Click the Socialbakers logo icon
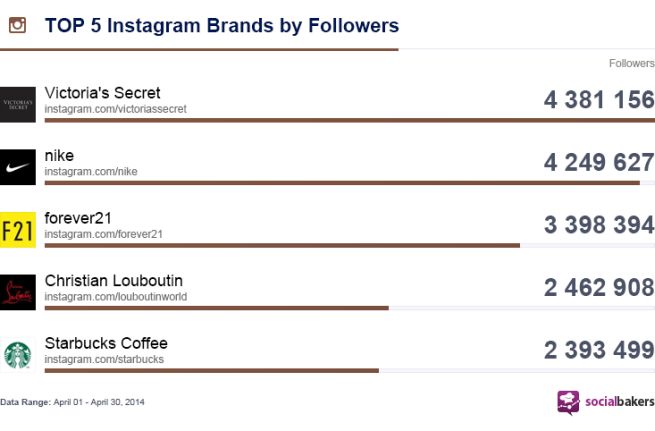 coord(568,402)
